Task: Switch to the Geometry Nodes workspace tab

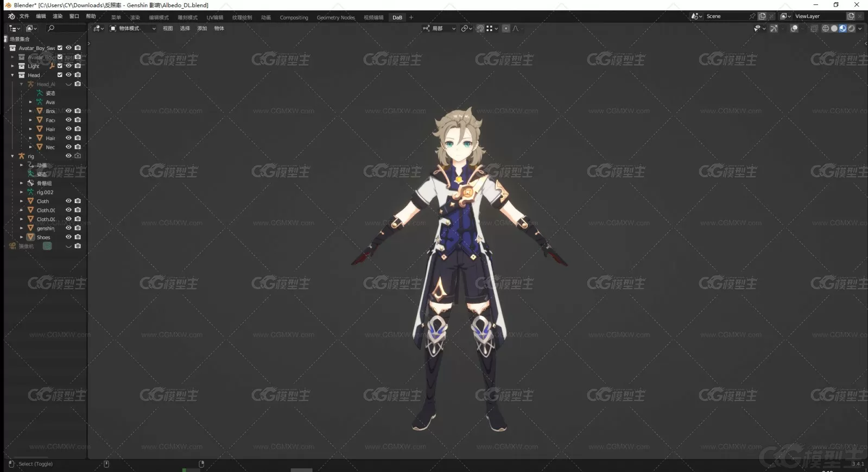Action: [336, 17]
